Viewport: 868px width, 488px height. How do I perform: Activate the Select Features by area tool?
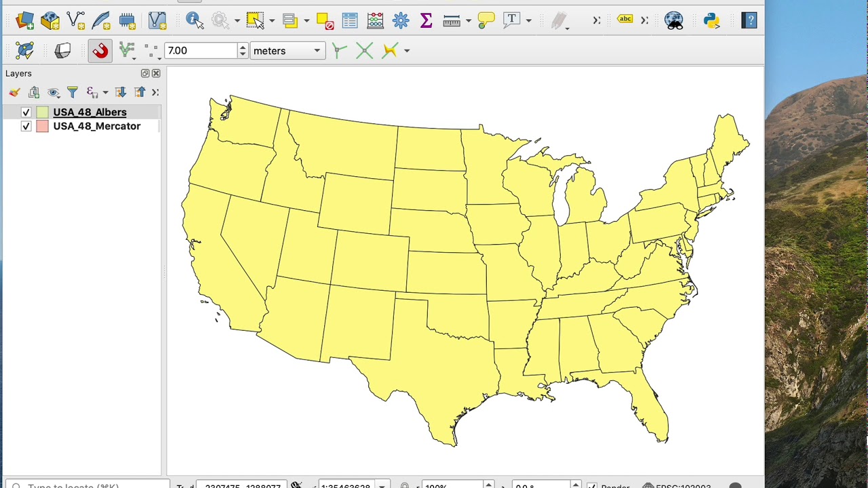tap(255, 20)
